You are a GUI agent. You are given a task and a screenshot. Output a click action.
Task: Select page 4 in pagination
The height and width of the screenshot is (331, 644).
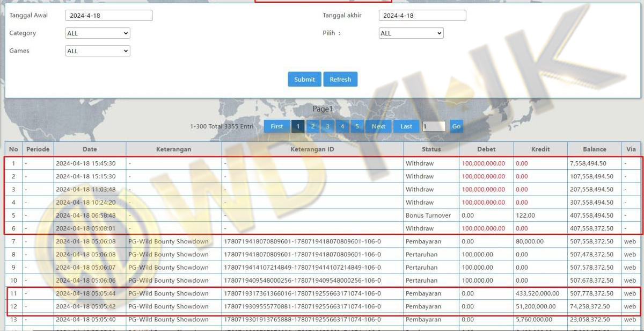pos(342,126)
